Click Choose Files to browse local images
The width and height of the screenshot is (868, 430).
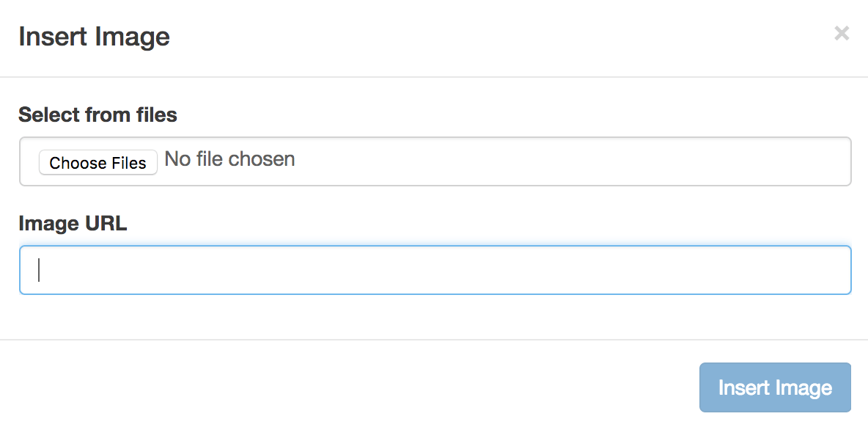pos(98,162)
